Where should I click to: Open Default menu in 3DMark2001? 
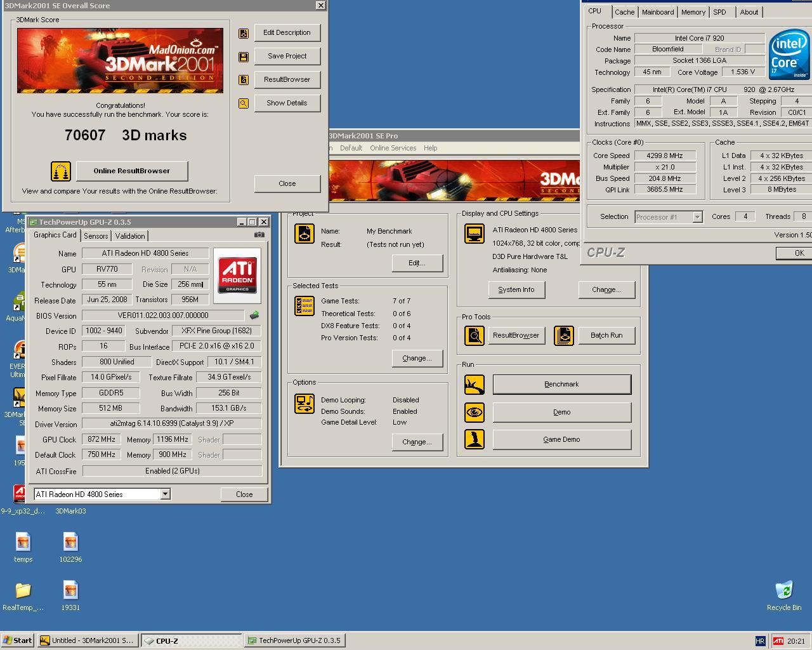tap(351, 148)
